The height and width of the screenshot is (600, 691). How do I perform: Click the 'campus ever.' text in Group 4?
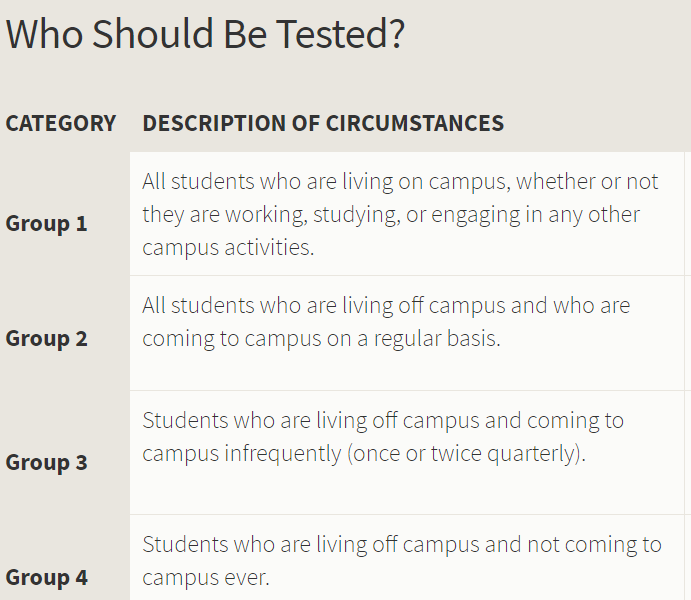(x=205, y=578)
